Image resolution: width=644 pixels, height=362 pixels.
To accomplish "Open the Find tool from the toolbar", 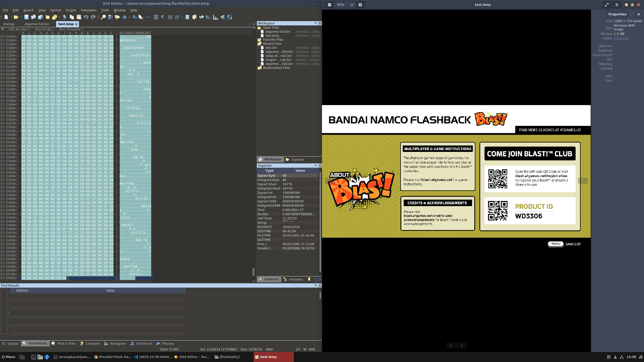I will [103, 17].
